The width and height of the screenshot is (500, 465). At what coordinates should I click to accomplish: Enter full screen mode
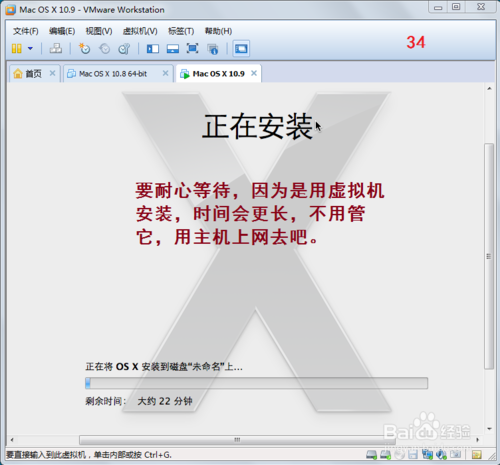pos(192,49)
